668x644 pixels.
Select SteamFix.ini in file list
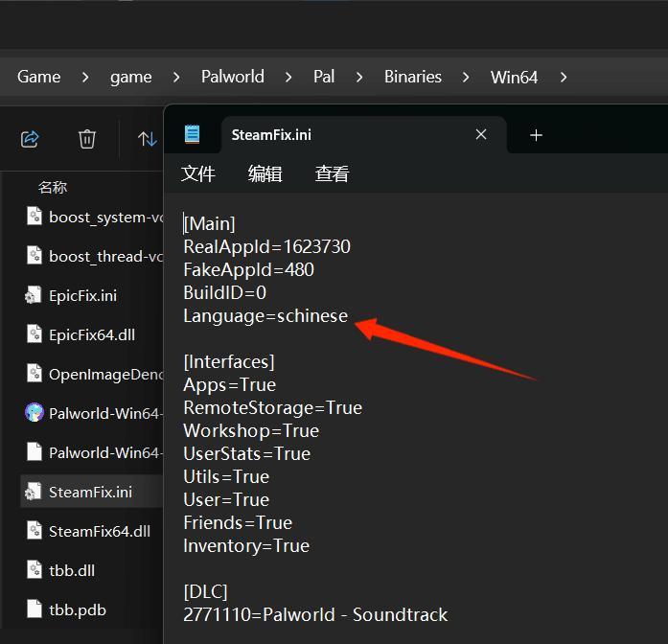(92, 492)
